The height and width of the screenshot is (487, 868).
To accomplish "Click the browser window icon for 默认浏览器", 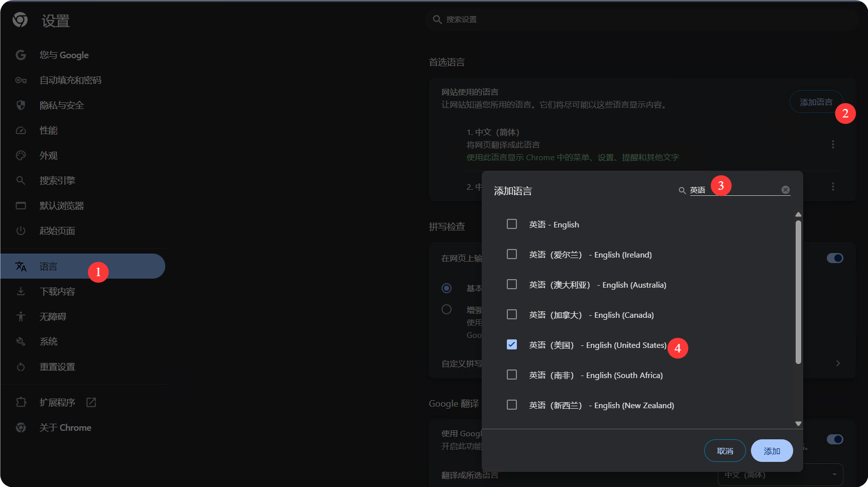I will [21, 206].
